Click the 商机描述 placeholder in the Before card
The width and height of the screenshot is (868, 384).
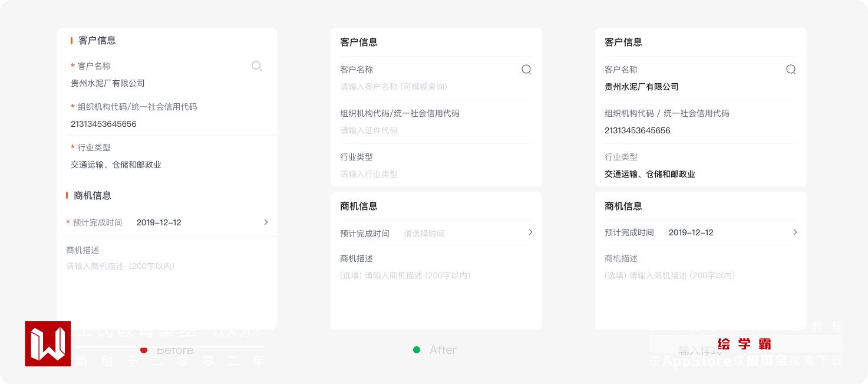point(121,266)
